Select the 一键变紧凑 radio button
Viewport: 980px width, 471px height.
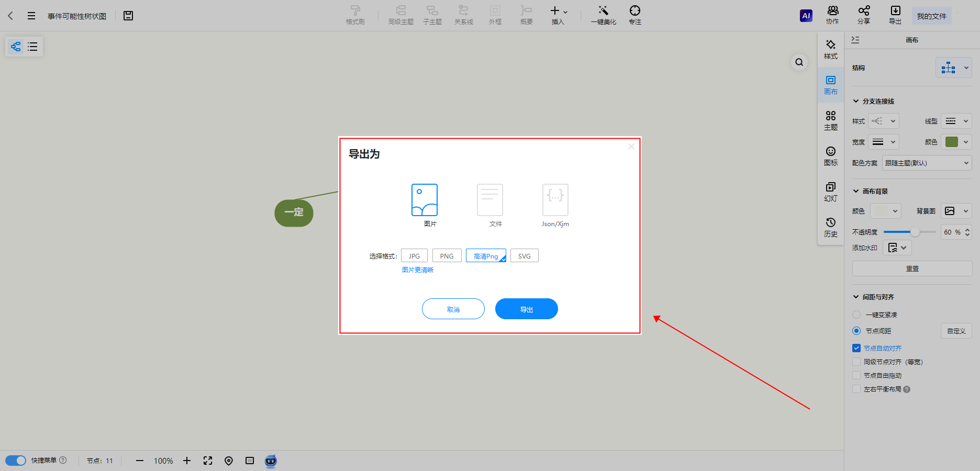856,315
